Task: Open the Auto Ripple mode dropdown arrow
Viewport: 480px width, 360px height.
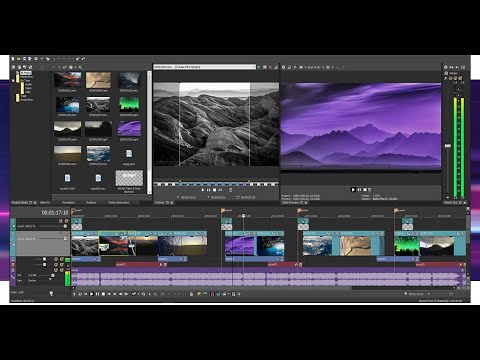Action: [229, 294]
